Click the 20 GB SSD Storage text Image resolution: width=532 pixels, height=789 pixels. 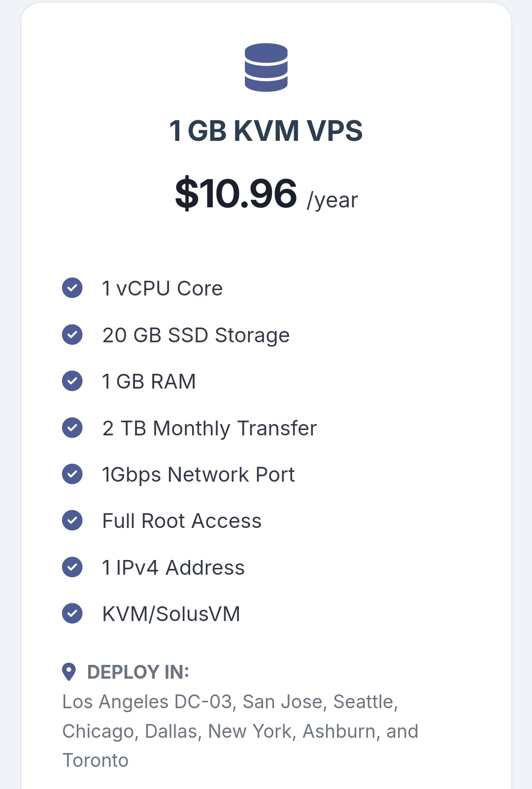click(x=196, y=335)
